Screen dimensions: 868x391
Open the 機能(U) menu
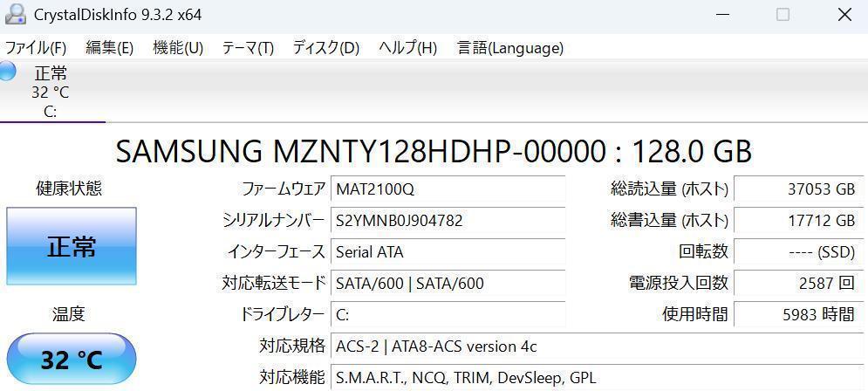[x=178, y=48]
